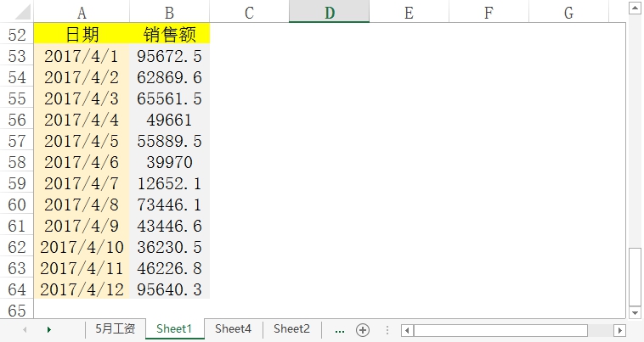
Task: Select column D header
Action: (329, 12)
